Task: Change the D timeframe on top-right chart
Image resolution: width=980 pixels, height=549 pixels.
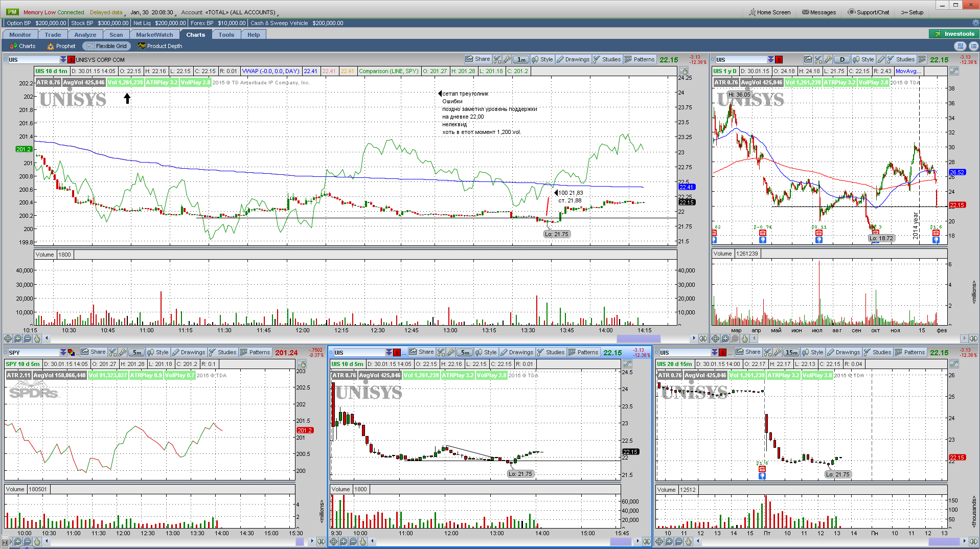Action: click(841, 59)
